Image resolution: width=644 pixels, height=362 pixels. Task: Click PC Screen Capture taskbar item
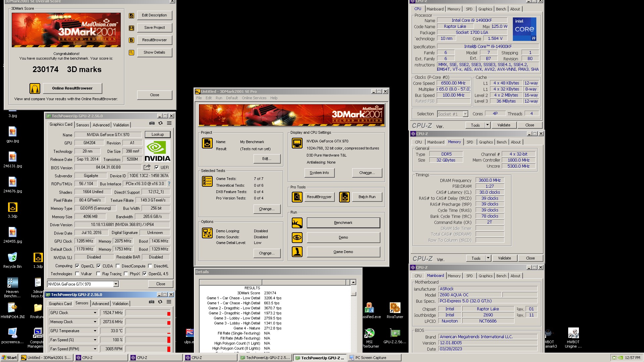tap(374, 358)
